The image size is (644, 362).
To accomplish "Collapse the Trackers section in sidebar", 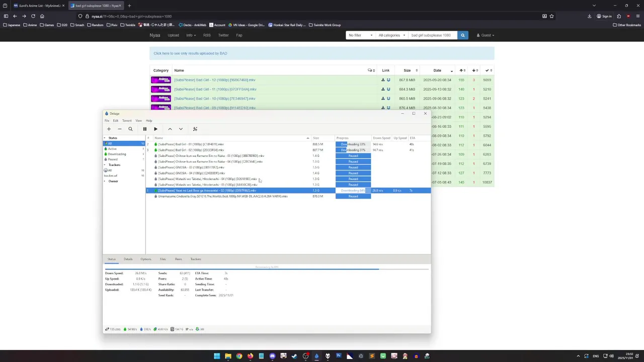I will tap(105, 165).
